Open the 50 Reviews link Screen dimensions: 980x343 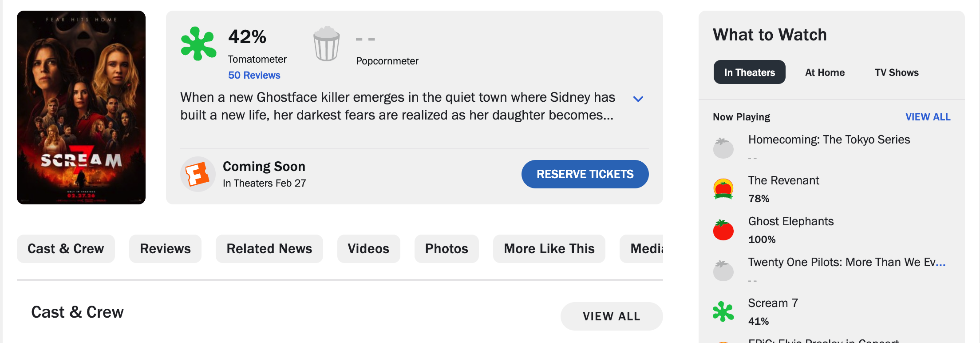pos(254,75)
